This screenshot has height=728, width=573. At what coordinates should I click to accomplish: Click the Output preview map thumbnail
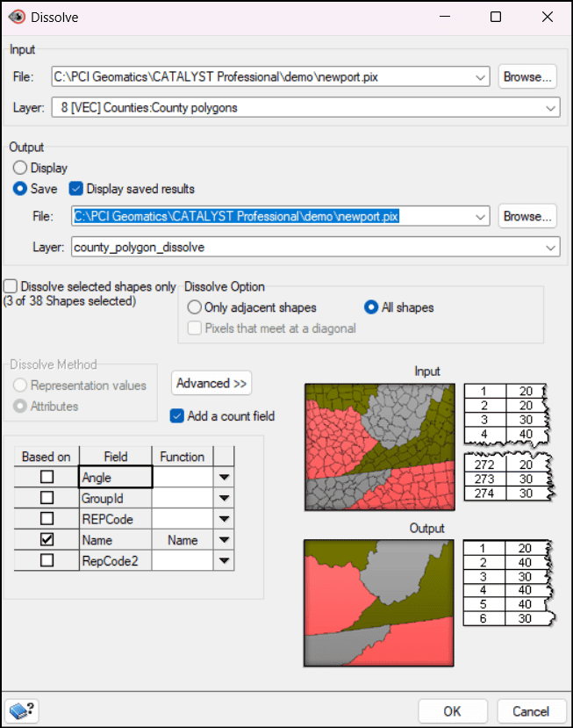pos(379,602)
